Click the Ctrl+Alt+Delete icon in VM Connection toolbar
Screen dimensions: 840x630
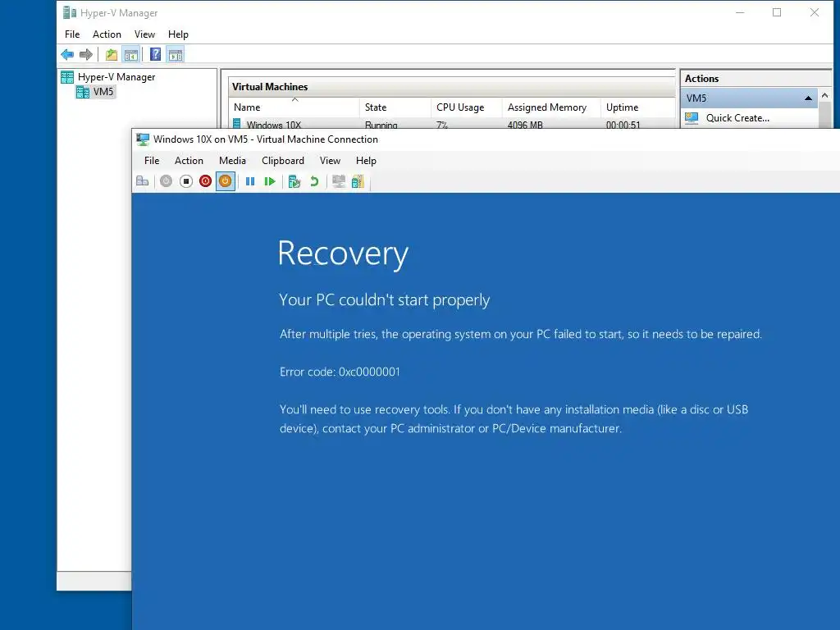[143, 181]
